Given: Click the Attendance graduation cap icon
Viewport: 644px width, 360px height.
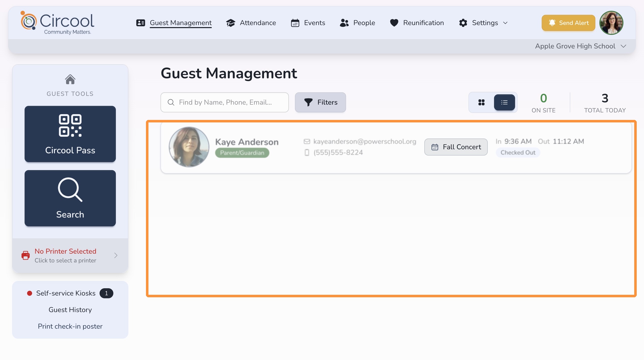Looking at the screenshot, I should coord(230,23).
